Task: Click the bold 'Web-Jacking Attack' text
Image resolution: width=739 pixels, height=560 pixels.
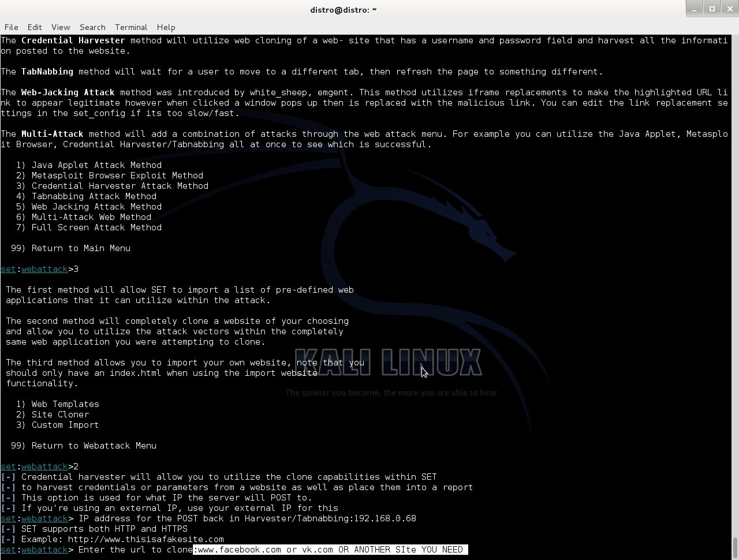Action: point(68,92)
